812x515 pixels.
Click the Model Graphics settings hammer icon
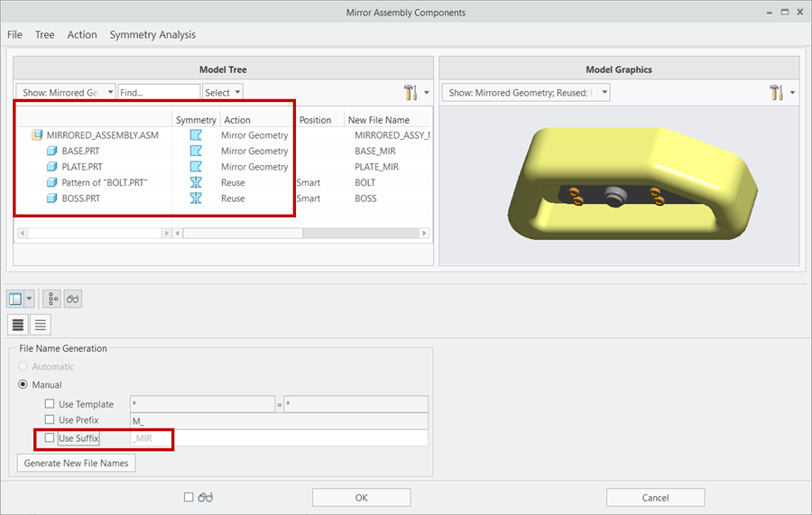(x=777, y=93)
